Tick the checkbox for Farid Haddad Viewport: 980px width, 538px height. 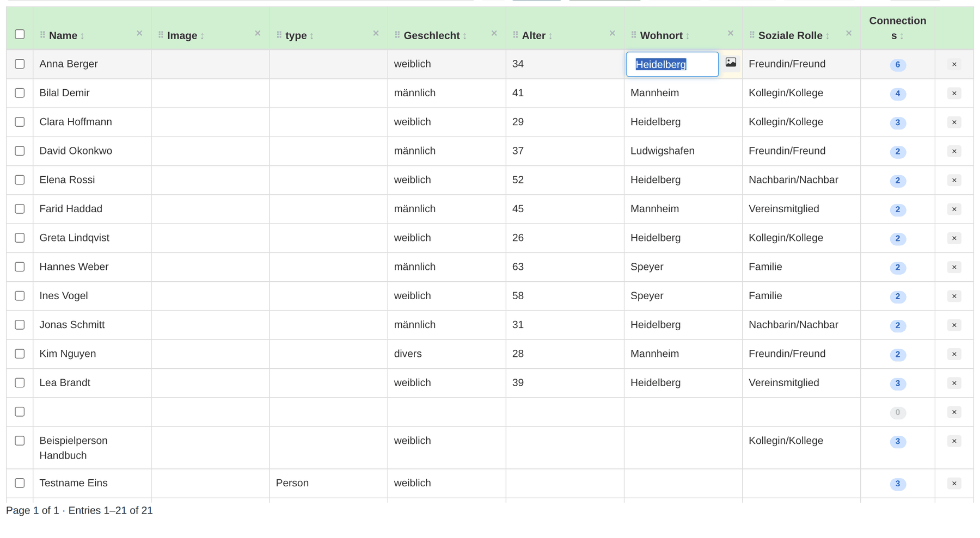coord(20,209)
